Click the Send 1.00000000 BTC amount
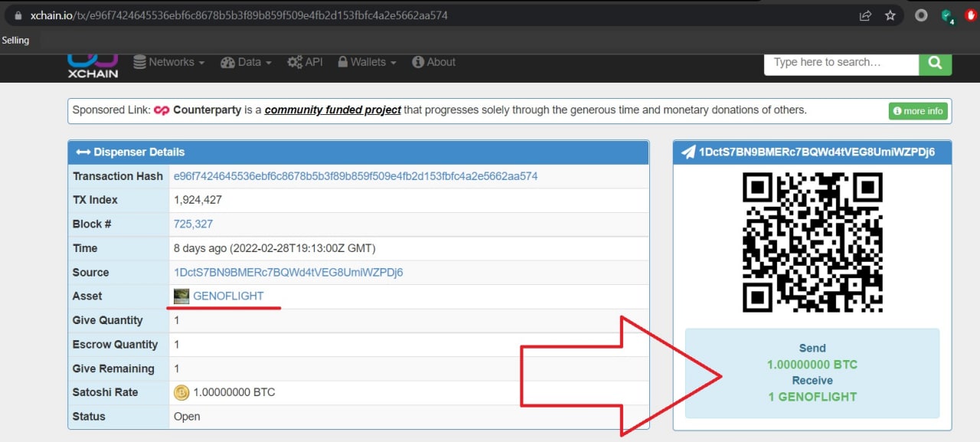Viewport: 980px width, 442px height. (812, 365)
